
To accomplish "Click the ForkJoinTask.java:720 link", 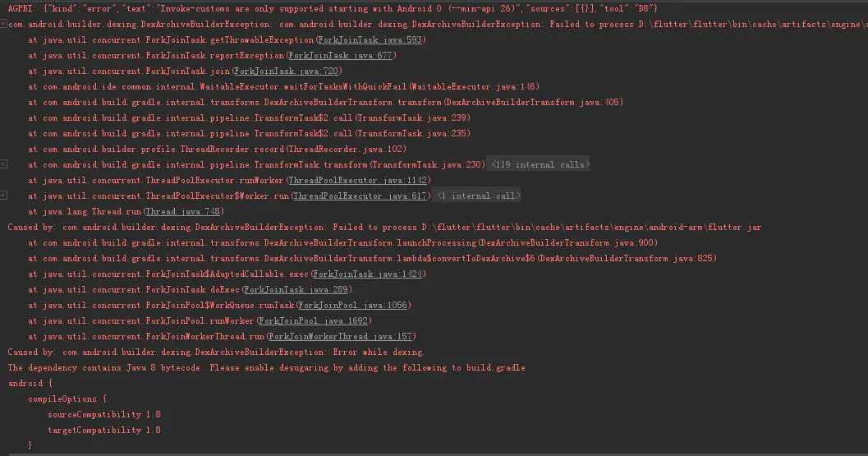I will tap(286, 71).
